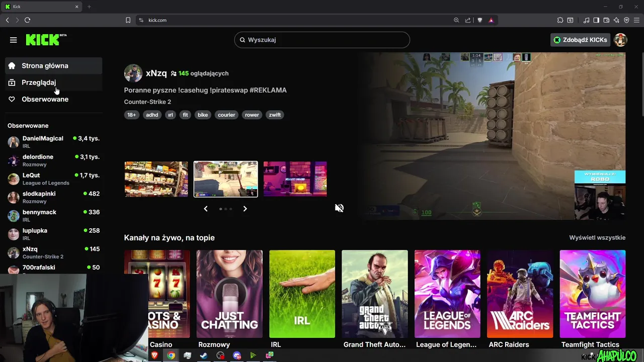Open the media music note control
This screenshot has width=644, height=362.
pos(586,20)
